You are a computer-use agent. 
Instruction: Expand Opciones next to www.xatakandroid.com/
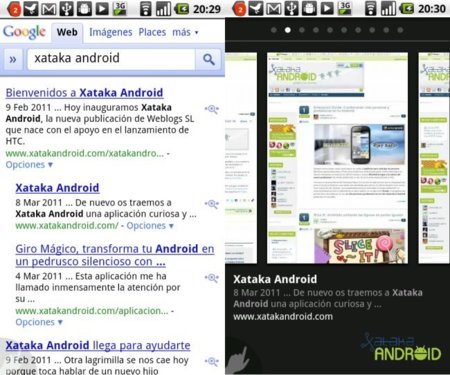coord(150,226)
